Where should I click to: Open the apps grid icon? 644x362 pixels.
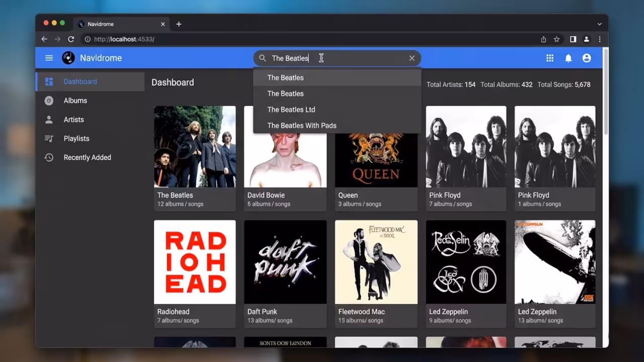coord(550,58)
